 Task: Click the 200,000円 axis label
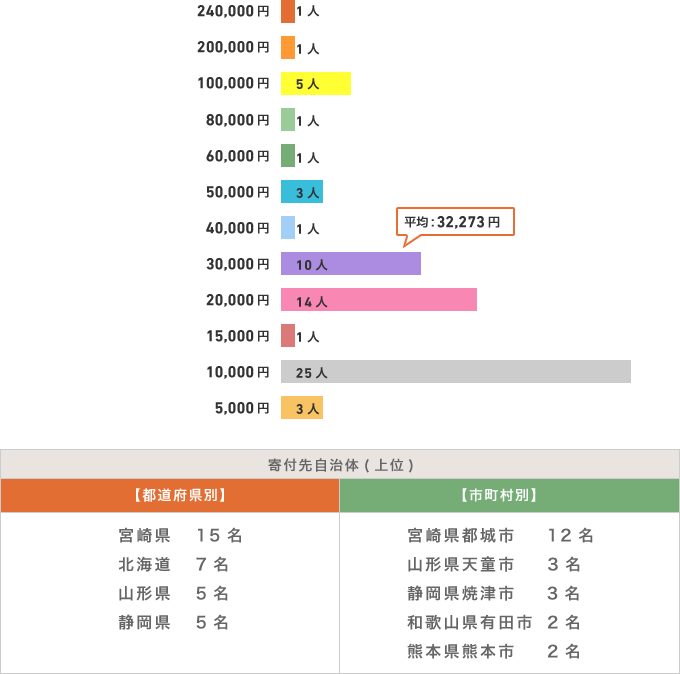click(x=234, y=48)
